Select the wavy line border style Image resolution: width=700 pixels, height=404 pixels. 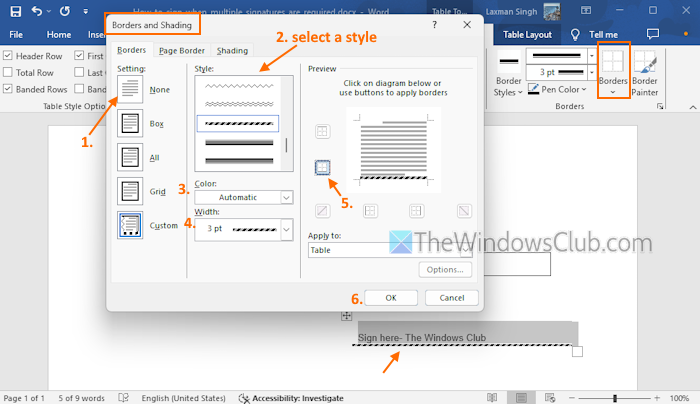coord(239,86)
